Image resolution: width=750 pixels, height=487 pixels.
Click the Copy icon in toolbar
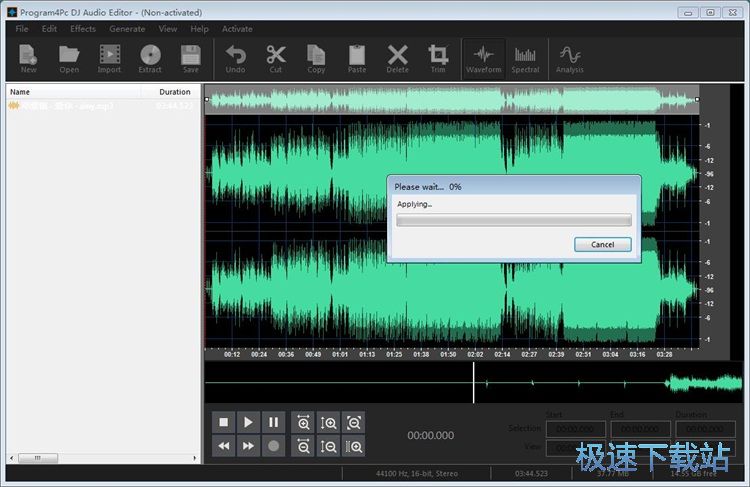pos(316,58)
